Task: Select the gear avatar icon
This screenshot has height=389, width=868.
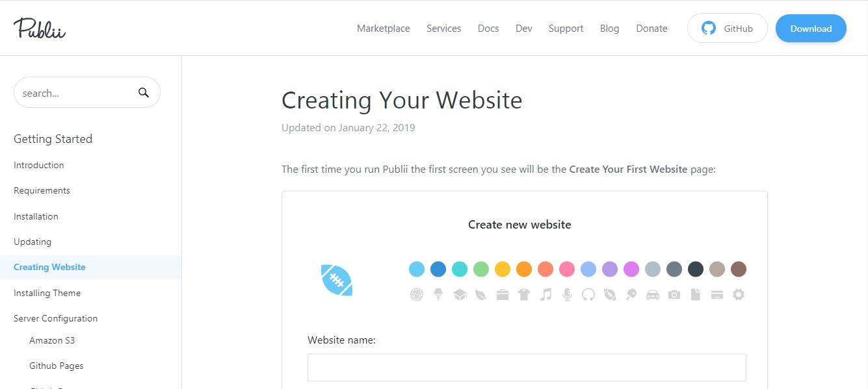Action: 739,294
